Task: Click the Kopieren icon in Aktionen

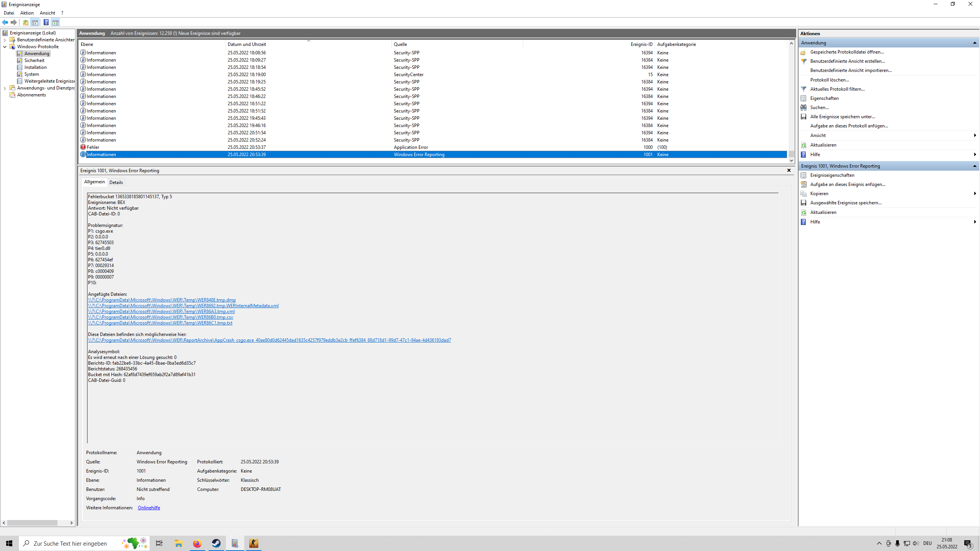Action: 804,194
